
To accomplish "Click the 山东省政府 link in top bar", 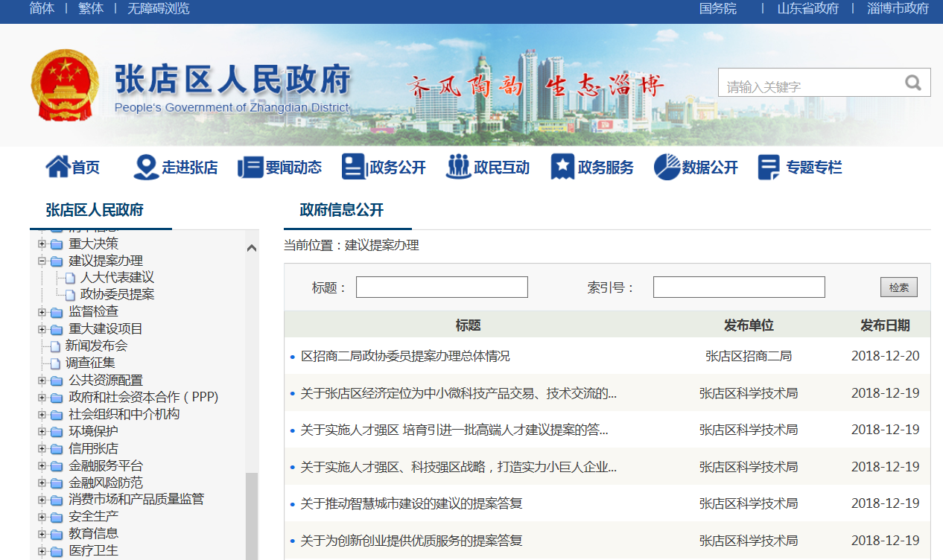I will pyautogui.click(x=807, y=8).
